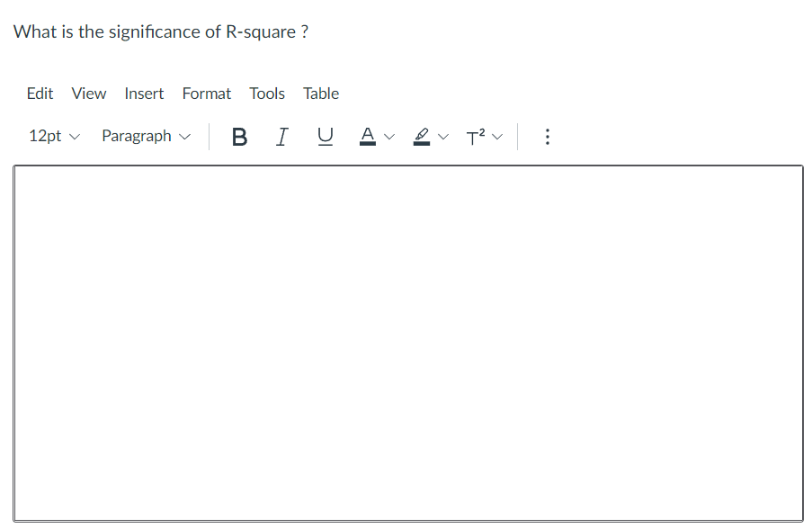The width and height of the screenshot is (812, 528).
Task: Expand the text color dropdown arrow
Action: click(388, 137)
